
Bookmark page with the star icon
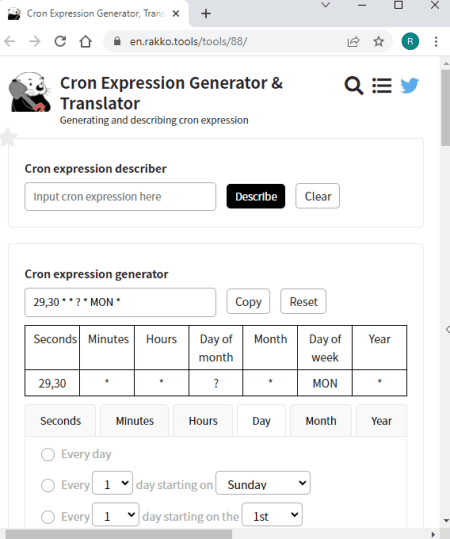pyautogui.click(x=378, y=42)
